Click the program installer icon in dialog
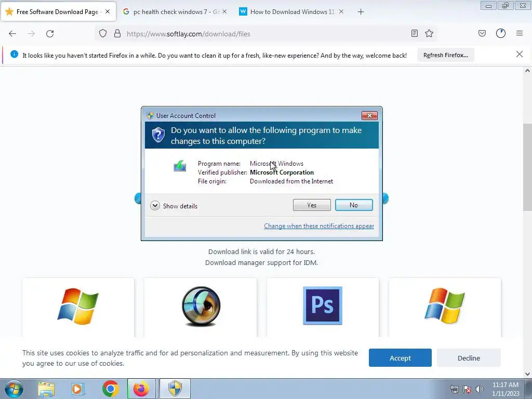 [180, 166]
